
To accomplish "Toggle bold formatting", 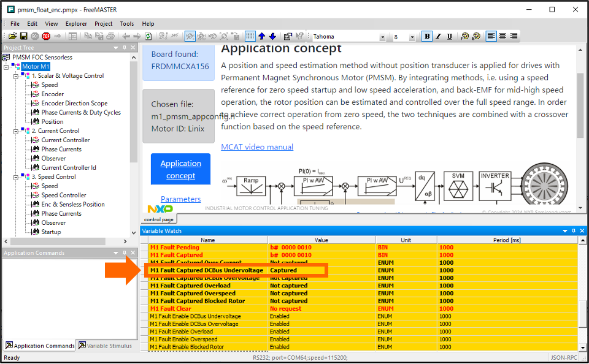I will [427, 36].
